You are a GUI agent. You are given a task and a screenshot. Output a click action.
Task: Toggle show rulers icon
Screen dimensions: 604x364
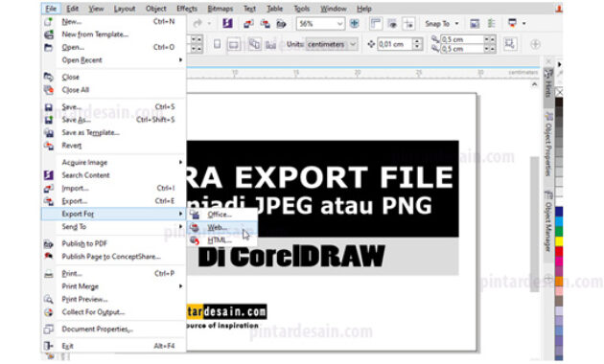point(375,24)
